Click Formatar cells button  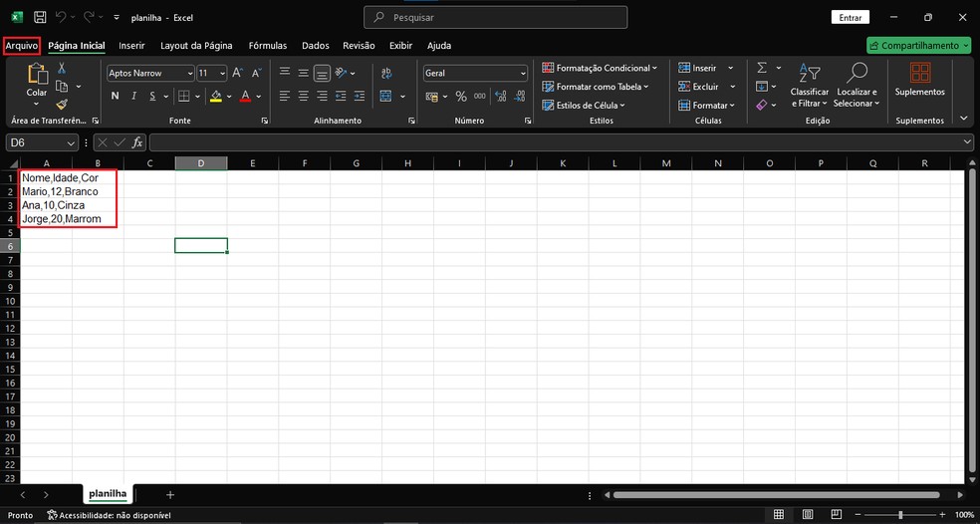pyautogui.click(x=707, y=105)
